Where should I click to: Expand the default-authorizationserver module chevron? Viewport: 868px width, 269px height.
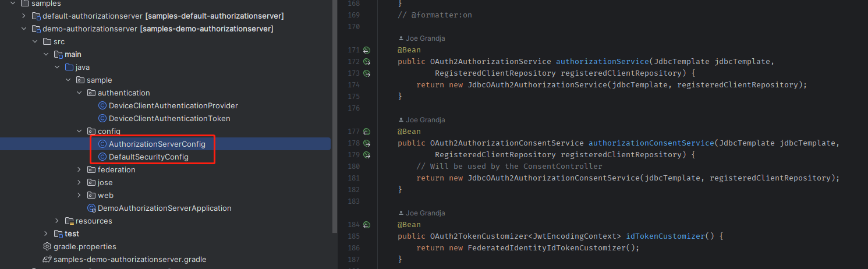pos(24,16)
